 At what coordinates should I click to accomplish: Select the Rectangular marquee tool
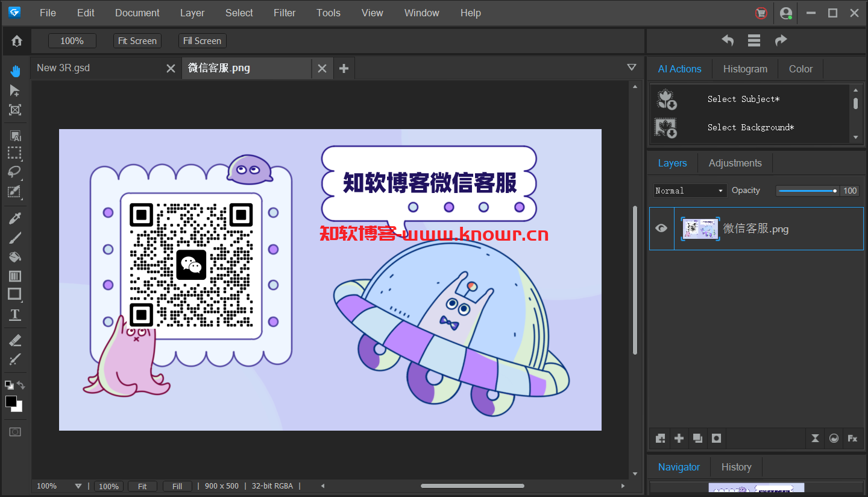click(x=15, y=153)
